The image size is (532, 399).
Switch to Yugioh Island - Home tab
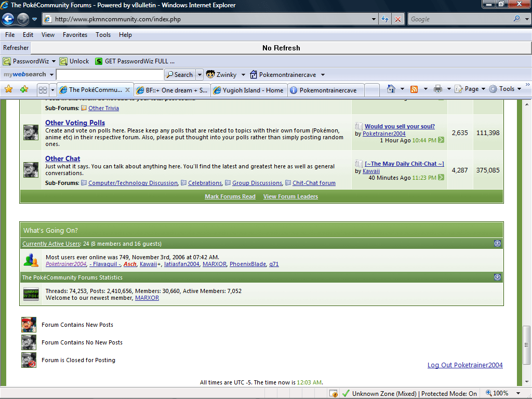point(249,90)
